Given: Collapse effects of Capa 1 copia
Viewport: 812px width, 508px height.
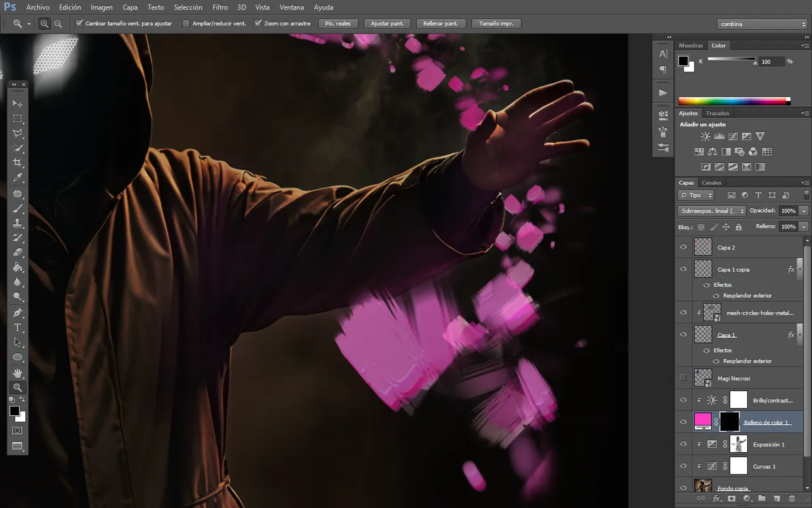Looking at the screenshot, I should (x=799, y=270).
